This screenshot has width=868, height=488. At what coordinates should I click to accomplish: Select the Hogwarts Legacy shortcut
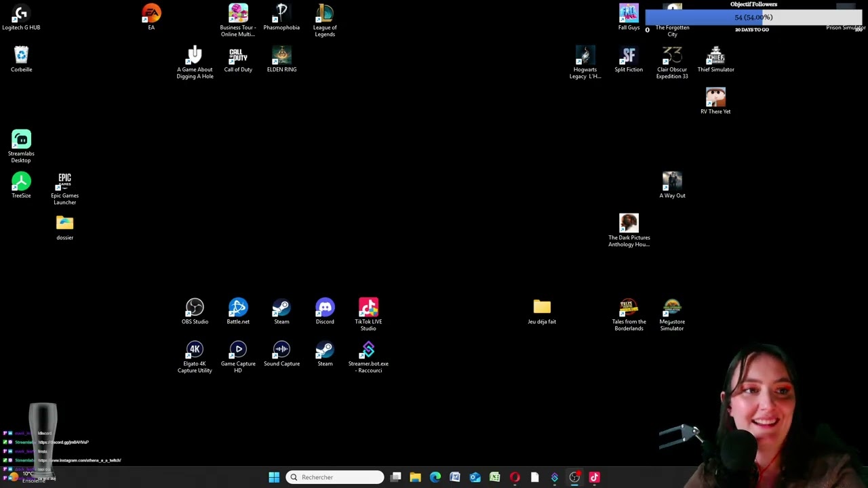point(585,62)
